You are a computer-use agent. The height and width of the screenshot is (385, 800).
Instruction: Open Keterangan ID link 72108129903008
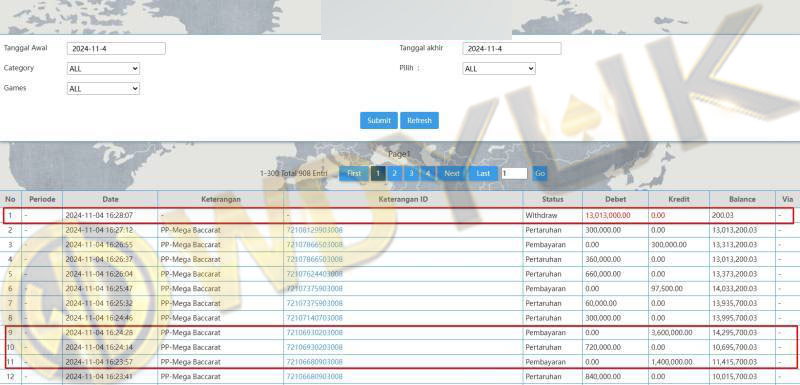[x=314, y=230]
